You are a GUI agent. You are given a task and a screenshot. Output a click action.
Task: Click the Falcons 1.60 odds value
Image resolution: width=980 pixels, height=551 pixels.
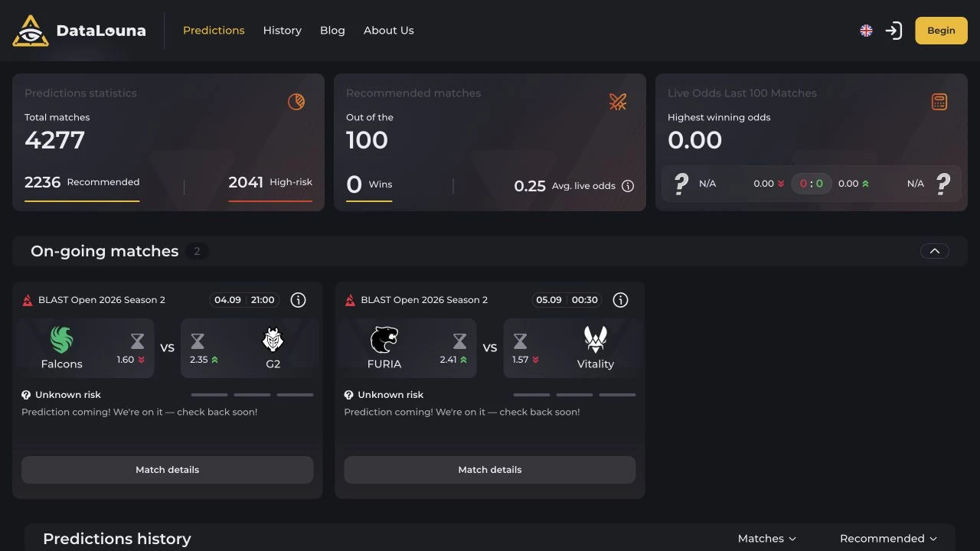pos(126,360)
